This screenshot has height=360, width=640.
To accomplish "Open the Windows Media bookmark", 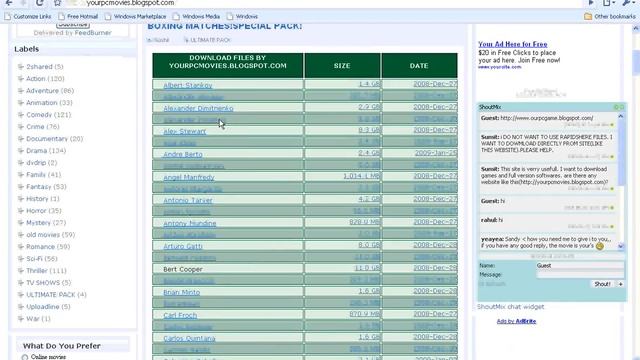I will coord(196,17).
